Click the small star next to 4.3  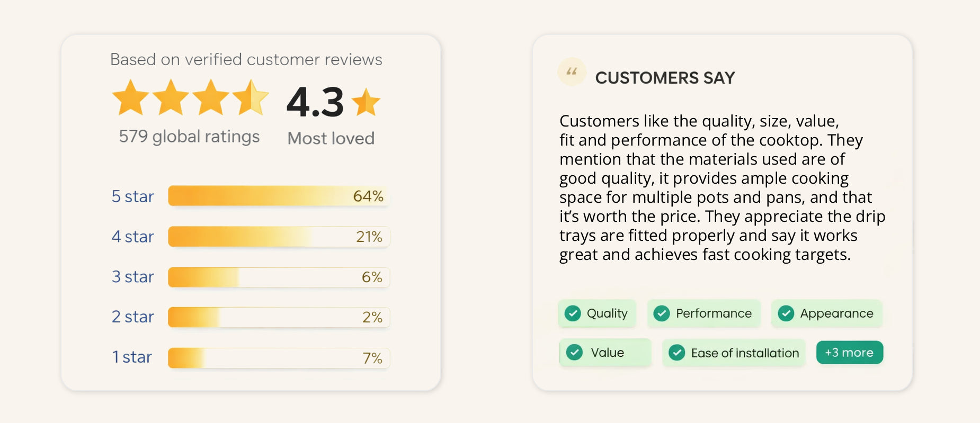click(x=366, y=102)
